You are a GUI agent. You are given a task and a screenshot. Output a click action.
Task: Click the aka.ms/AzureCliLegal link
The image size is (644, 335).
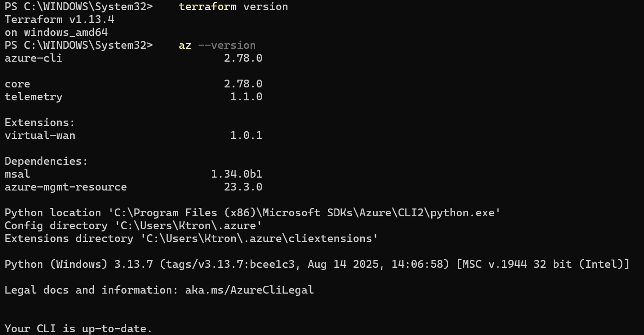249,290
